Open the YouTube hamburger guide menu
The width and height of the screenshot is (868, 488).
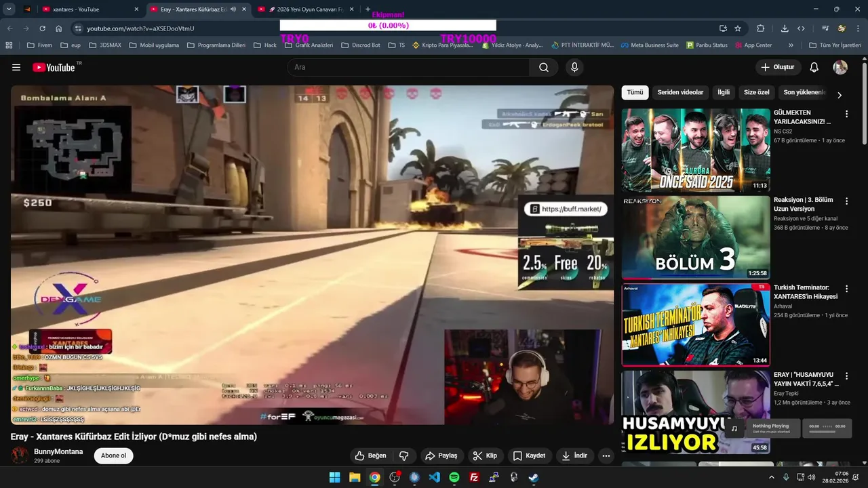point(16,67)
